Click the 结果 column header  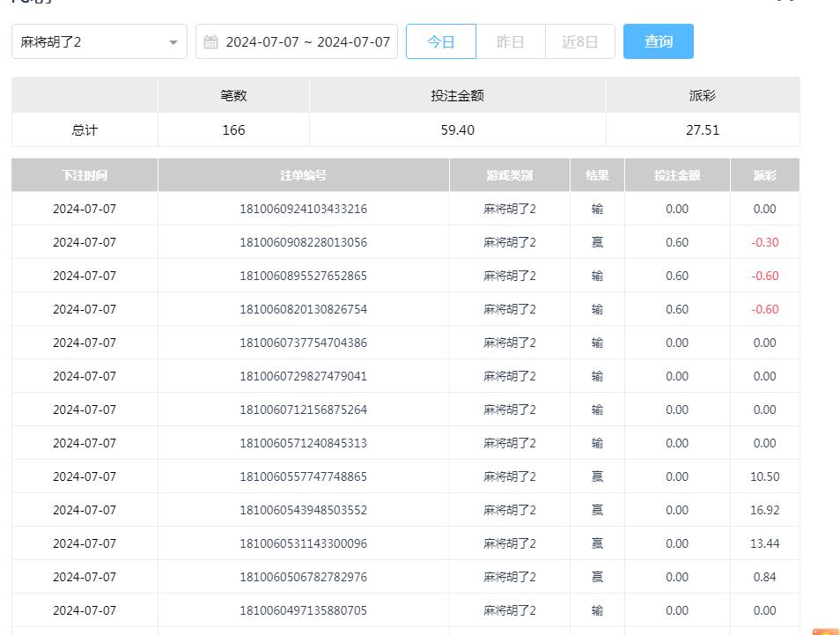(x=596, y=174)
